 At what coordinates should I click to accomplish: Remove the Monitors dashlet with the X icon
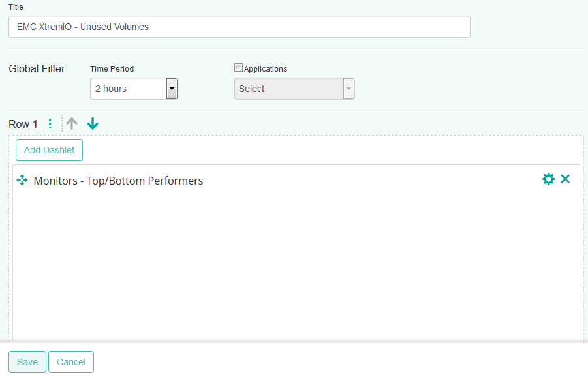pos(565,179)
